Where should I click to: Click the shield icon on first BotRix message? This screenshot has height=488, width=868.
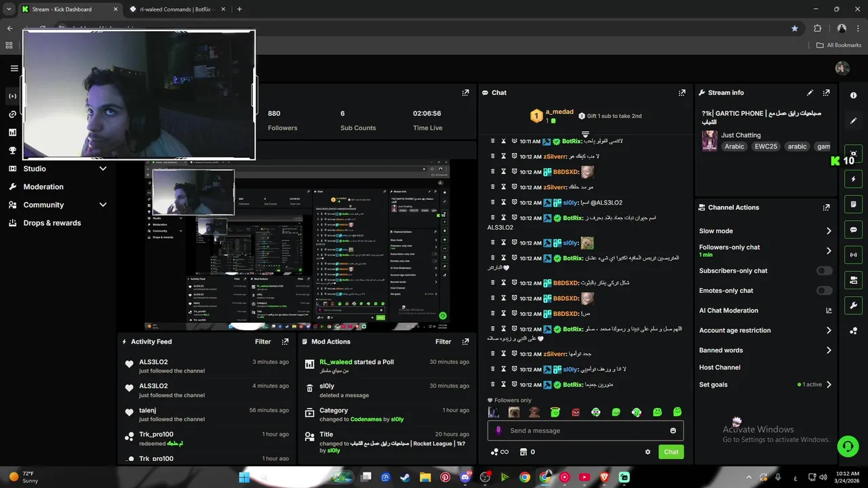point(515,141)
